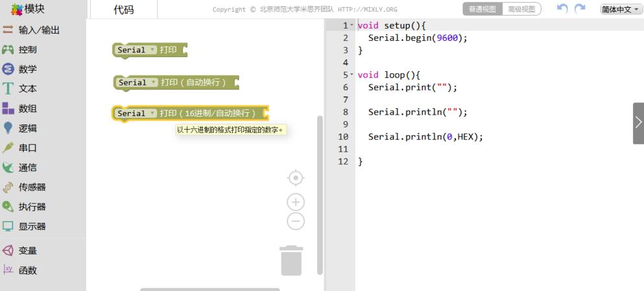
Task: Switch to 高级视图 mode
Action: tap(521, 10)
